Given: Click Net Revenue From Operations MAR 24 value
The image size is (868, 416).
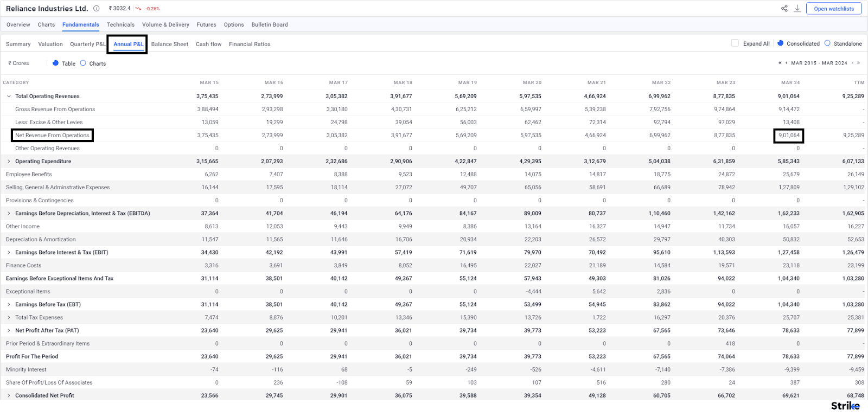Looking at the screenshot, I should 789,135.
